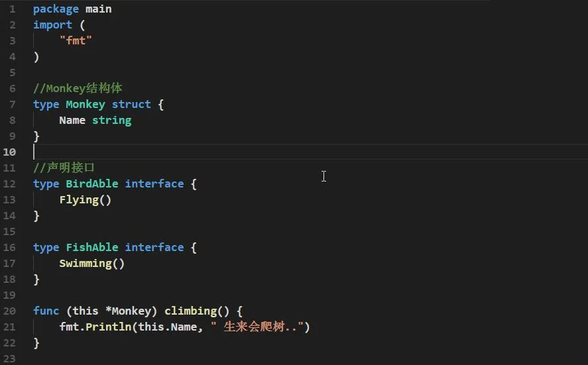Click 'Println' on line 21
The image size is (588, 365).
tap(108, 327)
